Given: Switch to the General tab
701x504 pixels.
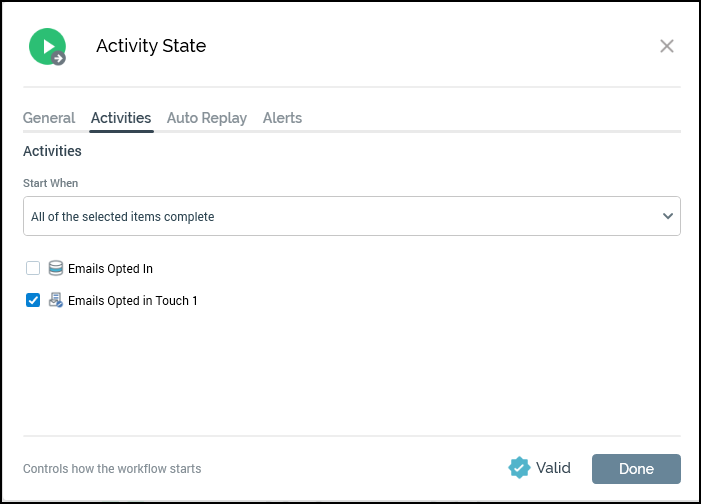Looking at the screenshot, I should click(49, 118).
